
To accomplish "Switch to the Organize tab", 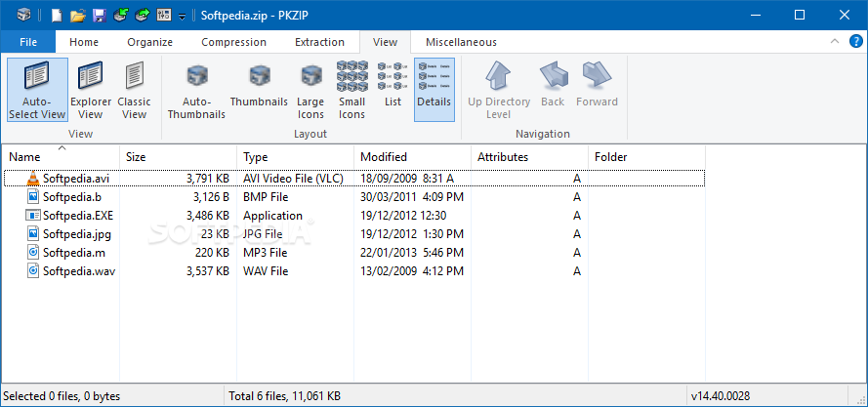I will point(150,42).
